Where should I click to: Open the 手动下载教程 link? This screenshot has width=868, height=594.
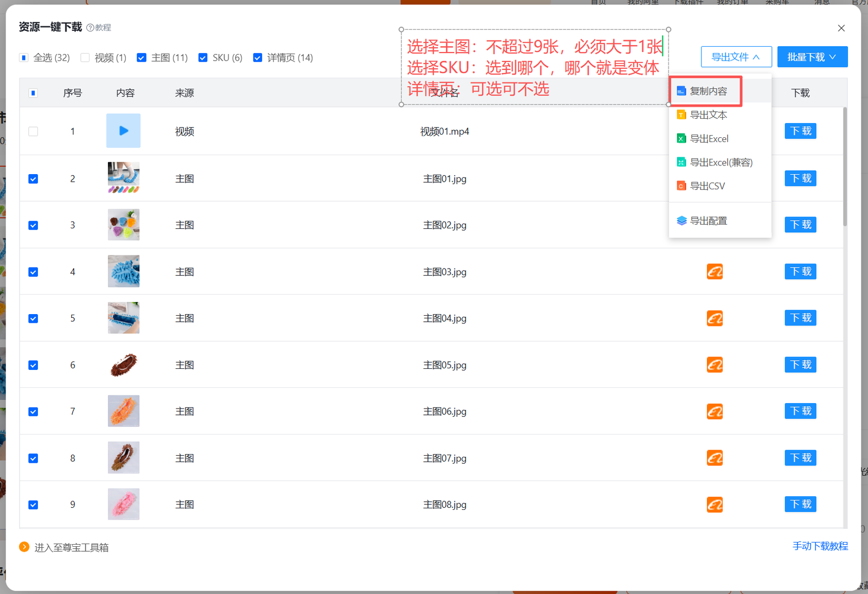point(820,546)
